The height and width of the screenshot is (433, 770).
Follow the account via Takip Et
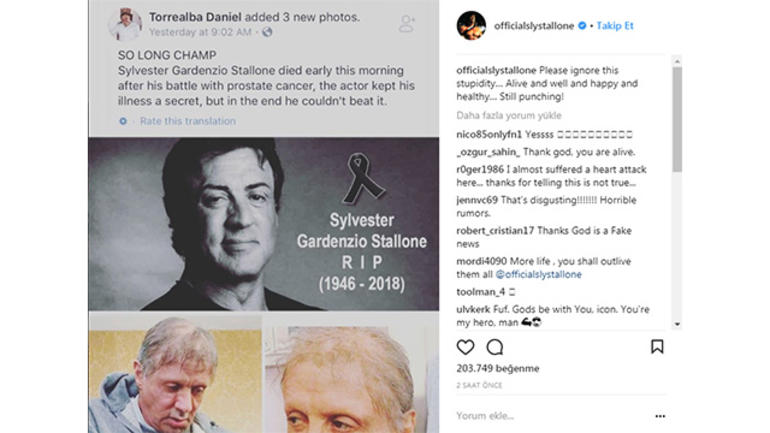[616, 26]
